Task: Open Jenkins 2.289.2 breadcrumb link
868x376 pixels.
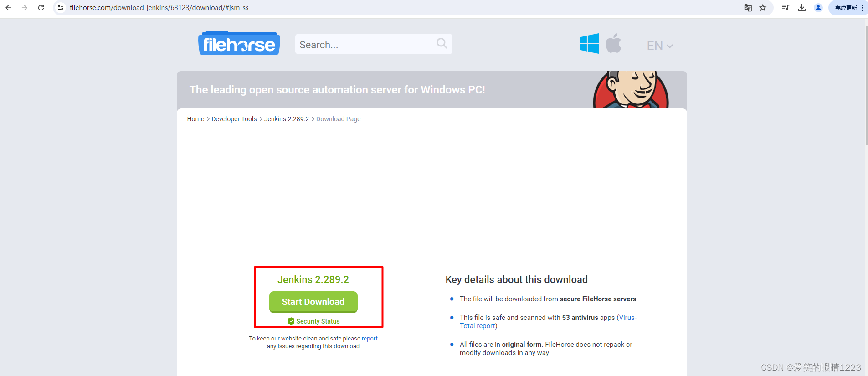Action: tap(287, 119)
